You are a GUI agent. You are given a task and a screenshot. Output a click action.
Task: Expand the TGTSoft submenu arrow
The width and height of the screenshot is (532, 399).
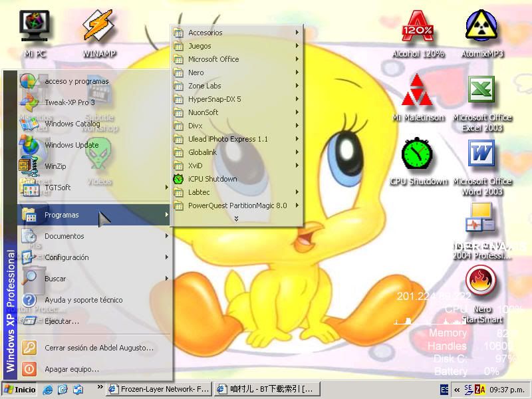tap(167, 188)
